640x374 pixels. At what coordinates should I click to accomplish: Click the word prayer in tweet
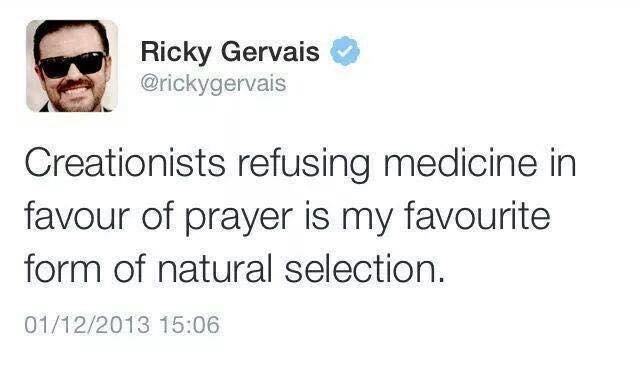239,217
